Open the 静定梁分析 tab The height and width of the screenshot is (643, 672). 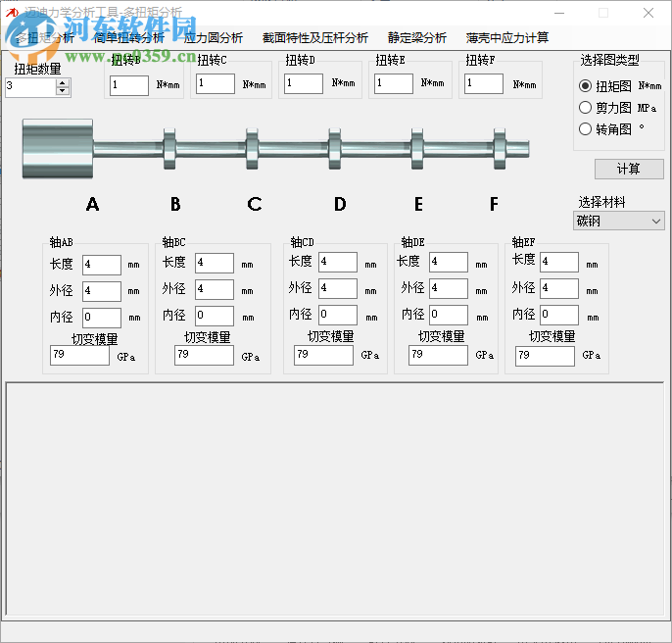point(417,38)
